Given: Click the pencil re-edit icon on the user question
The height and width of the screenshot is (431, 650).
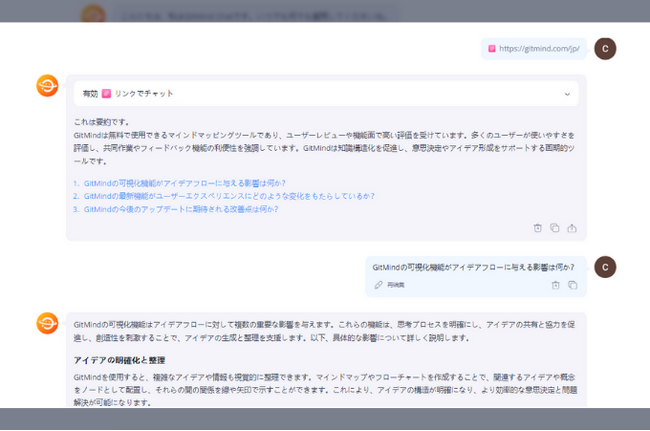Looking at the screenshot, I should coord(378,285).
